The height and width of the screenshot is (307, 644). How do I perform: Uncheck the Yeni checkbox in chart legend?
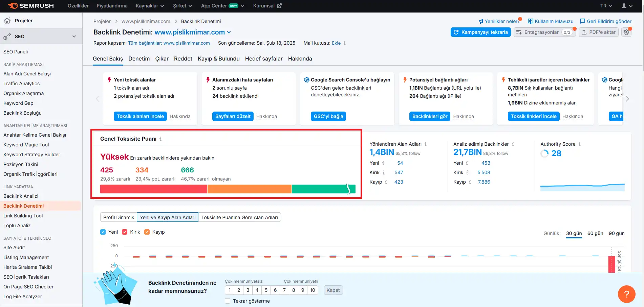tap(103, 232)
